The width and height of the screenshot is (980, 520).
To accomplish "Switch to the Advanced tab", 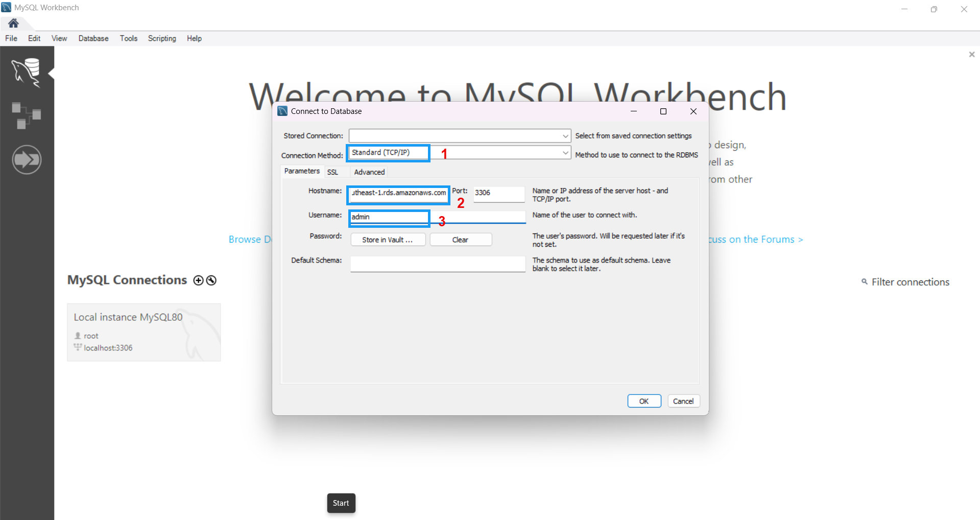I will pos(369,172).
